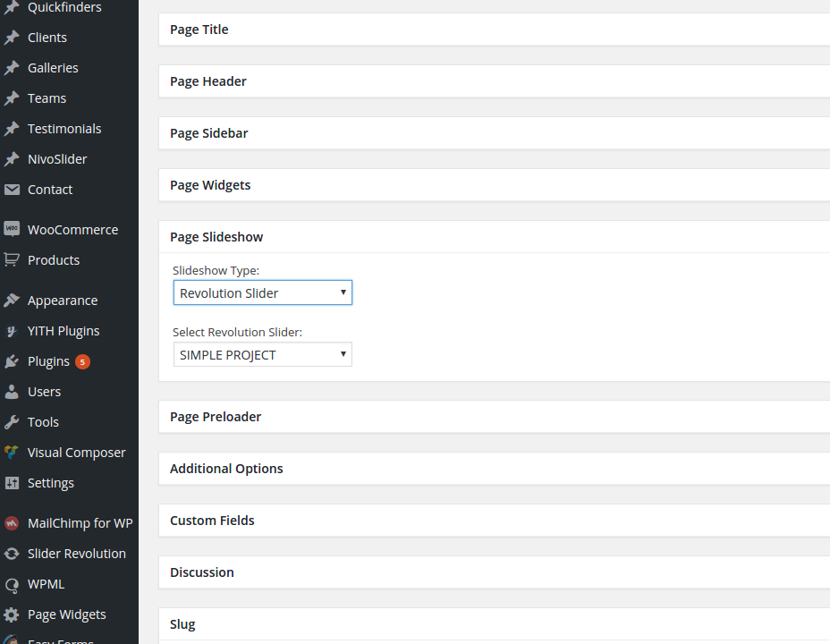Click the WooCommerce icon in sidebar
The height and width of the screenshot is (644, 830).
tap(12, 230)
